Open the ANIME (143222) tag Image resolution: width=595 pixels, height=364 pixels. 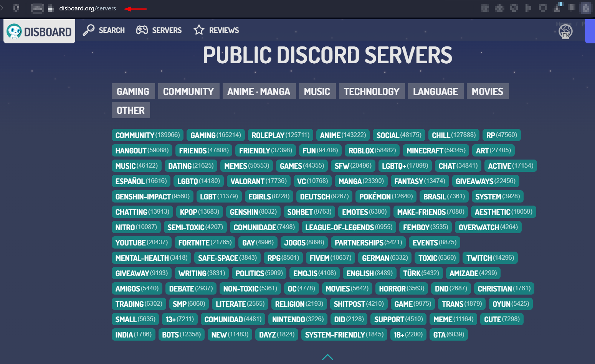click(343, 135)
